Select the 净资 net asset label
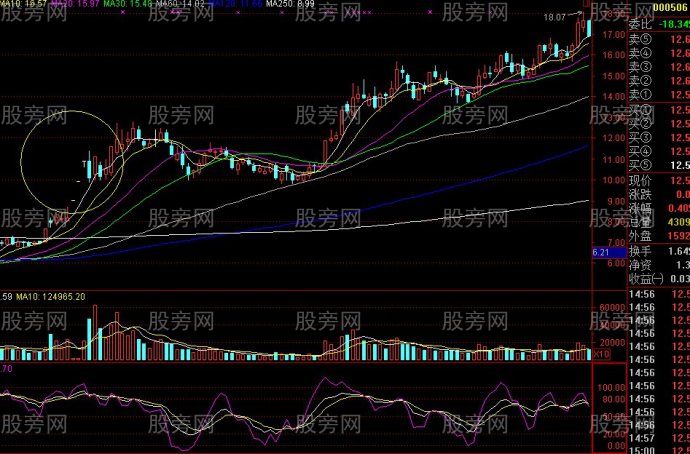 pos(640,265)
